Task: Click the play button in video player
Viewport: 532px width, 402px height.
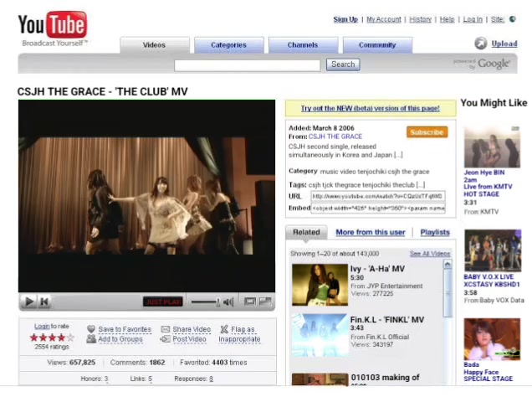Action: tap(28, 301)
